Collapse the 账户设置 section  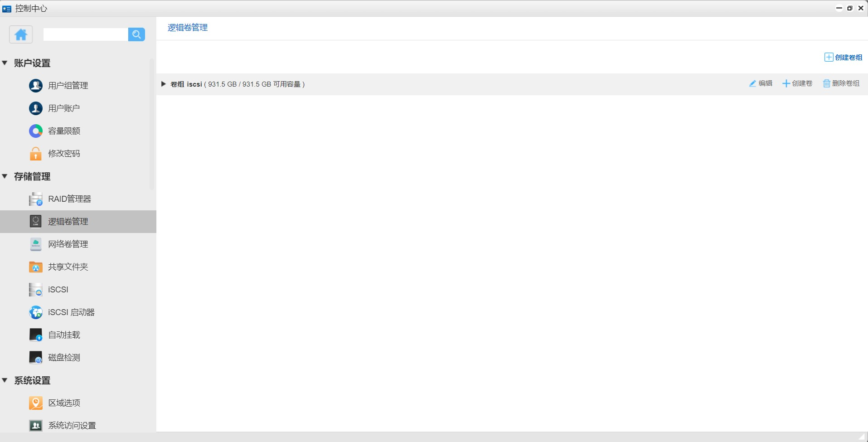pos(5,63)
